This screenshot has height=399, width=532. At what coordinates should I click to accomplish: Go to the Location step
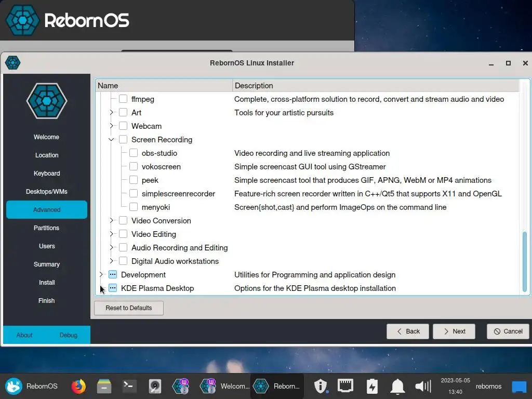click(46, 155)
